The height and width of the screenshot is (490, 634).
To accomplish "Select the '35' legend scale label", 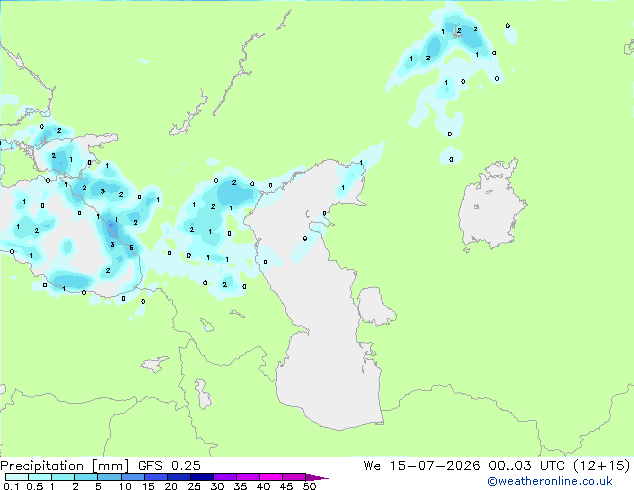I will (x=240, y=486).
